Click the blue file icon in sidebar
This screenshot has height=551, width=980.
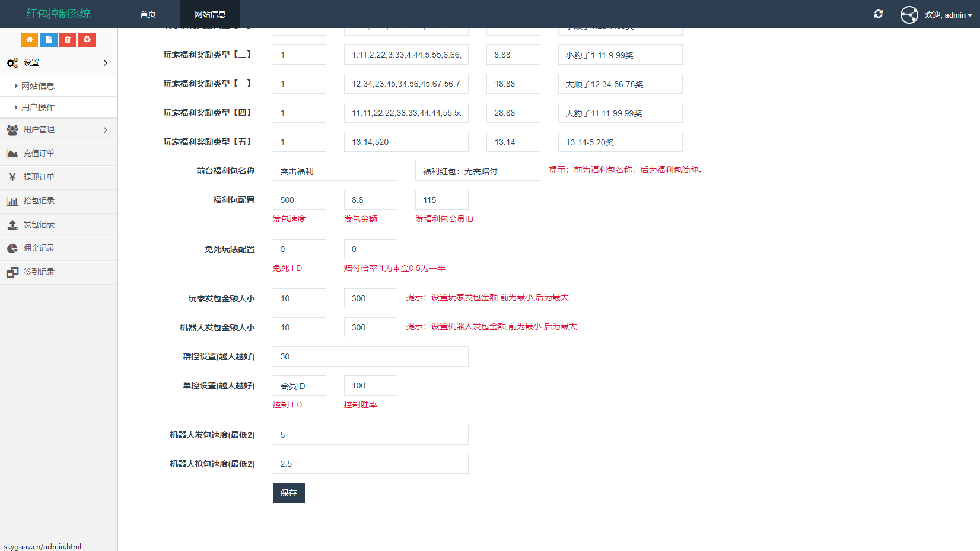click(x=49, y=39)
